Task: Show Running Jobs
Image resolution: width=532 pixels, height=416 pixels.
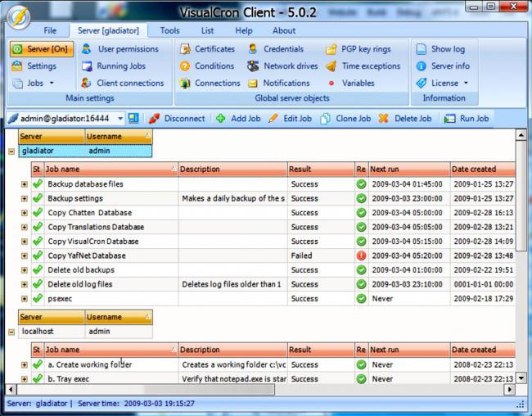Action: [x=114, y=66]
